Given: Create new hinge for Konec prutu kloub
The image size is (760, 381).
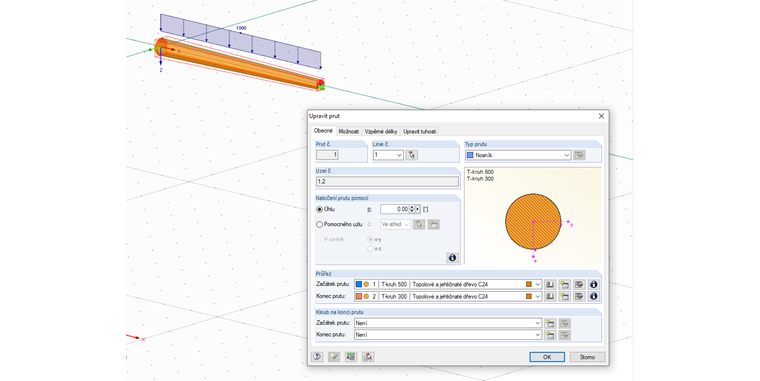Looking at the screenshot, I should [550, 334].
